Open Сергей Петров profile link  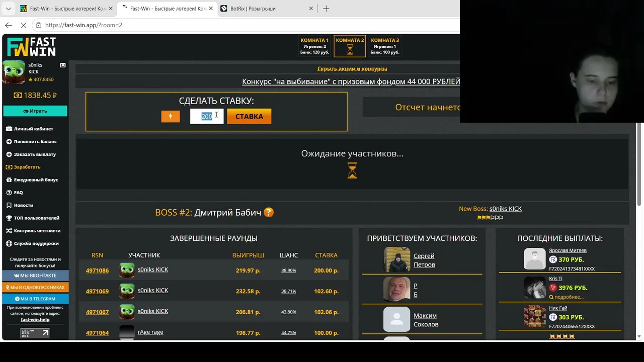[x=424, y=260]
